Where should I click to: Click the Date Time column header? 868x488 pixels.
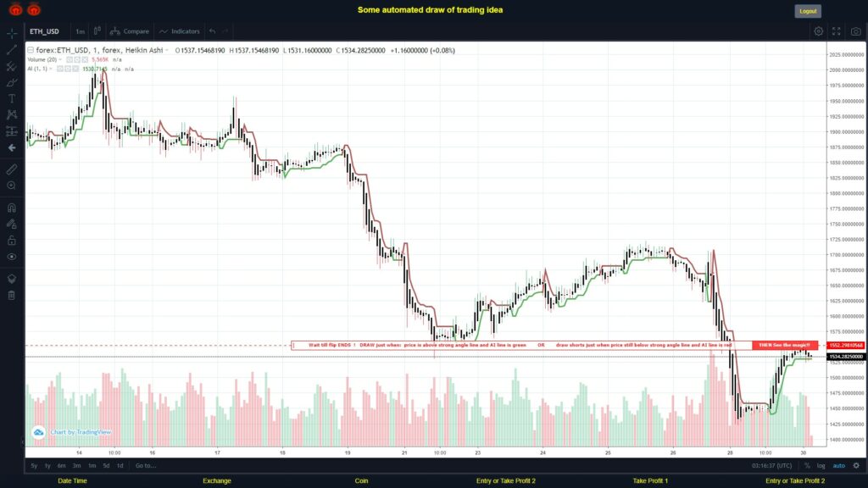[73, 481]
